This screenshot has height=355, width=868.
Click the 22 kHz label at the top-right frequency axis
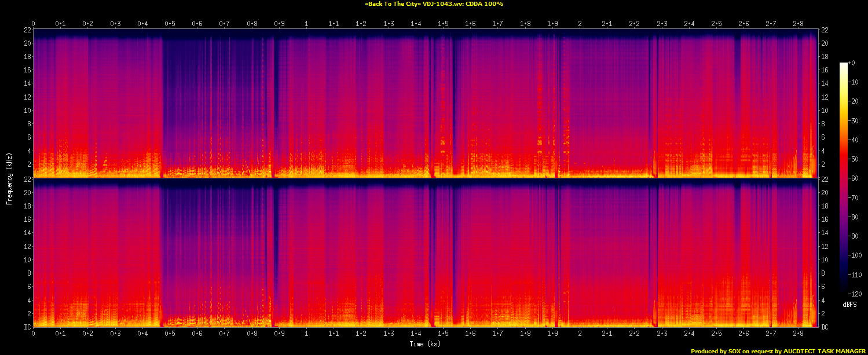(825, 30)
